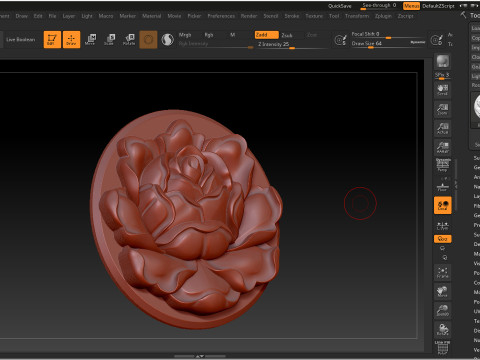Viewport: 480px width, 360px height.
Task: Activate the Draw mode button
Action: coord(71,39)
